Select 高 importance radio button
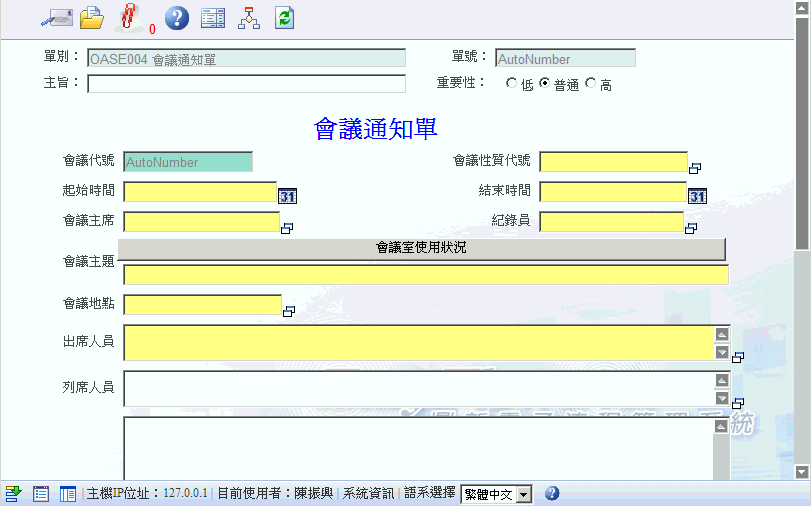This screenshot has width=812, height=507. coord(591,84)
